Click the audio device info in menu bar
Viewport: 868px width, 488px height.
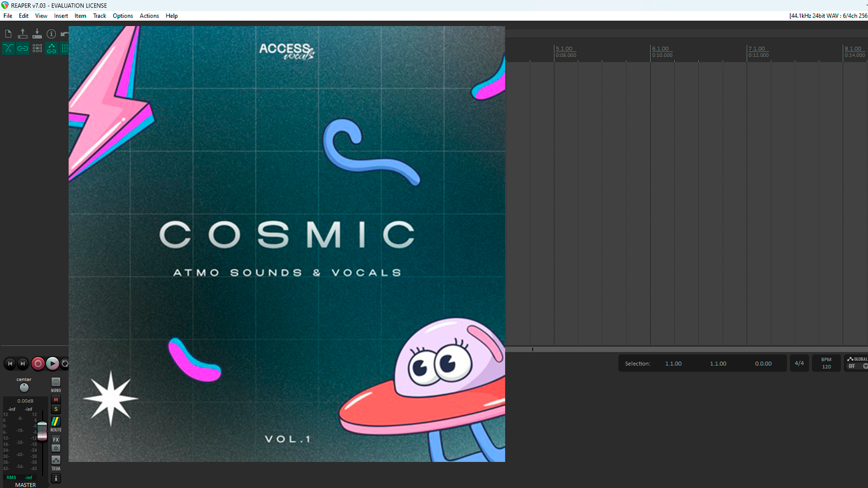[828, 16]
